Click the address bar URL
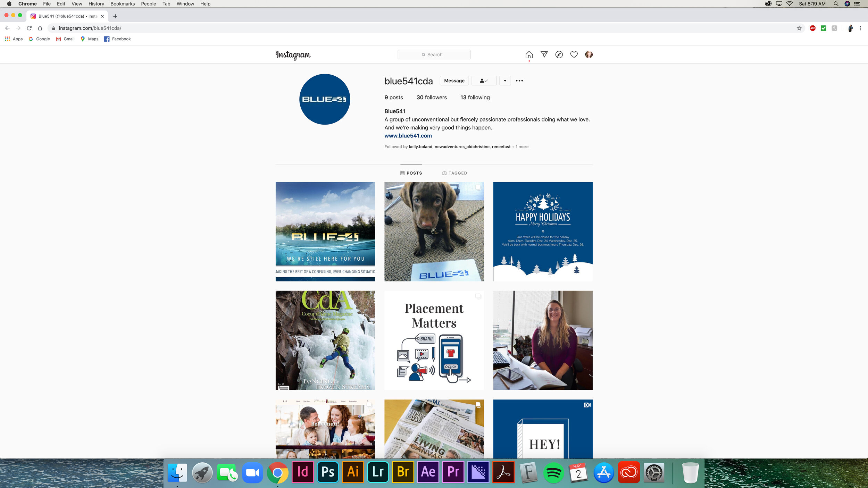This screenshot has height=488, width=868. coord(90,28)
